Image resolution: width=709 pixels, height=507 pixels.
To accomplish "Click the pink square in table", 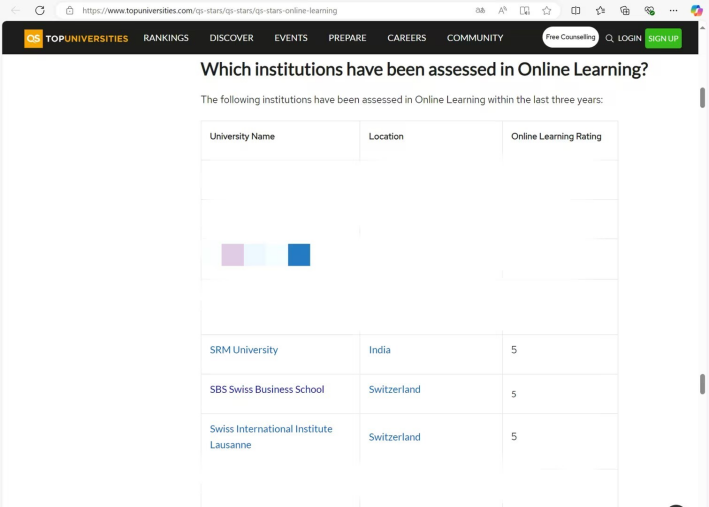I will click(x=232, y=255).
